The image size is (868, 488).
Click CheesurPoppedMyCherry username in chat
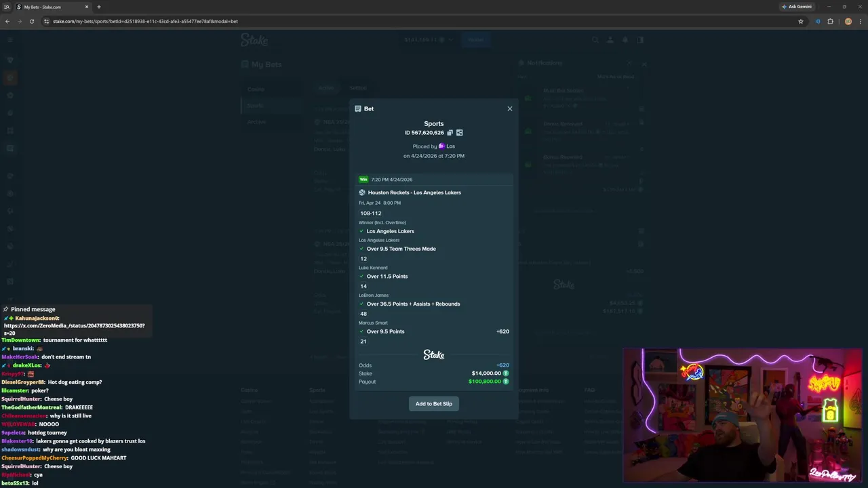pyautogui.click(x=35, y=457)
